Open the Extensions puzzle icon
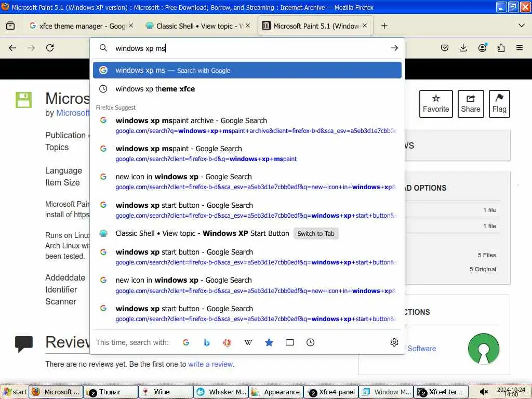The image size is (532, 399). click(501, 48)
